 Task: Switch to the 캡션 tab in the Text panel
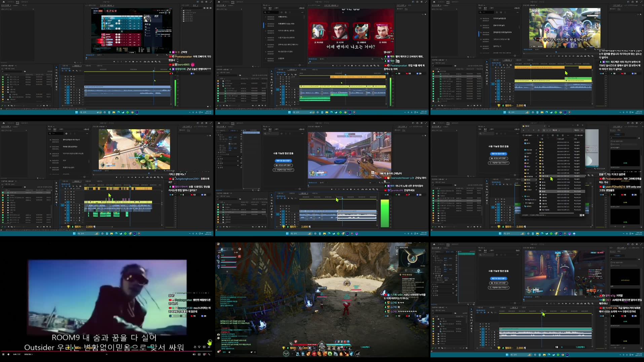click(270, 129)
